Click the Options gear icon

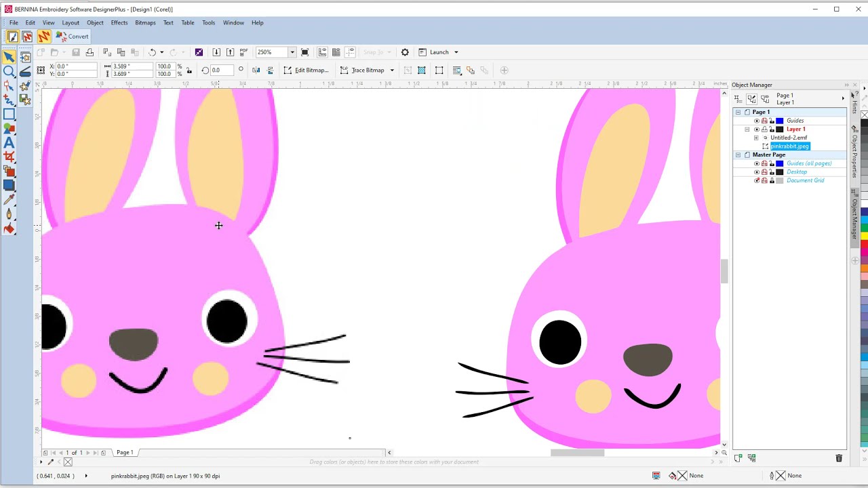tap(405, 52)
